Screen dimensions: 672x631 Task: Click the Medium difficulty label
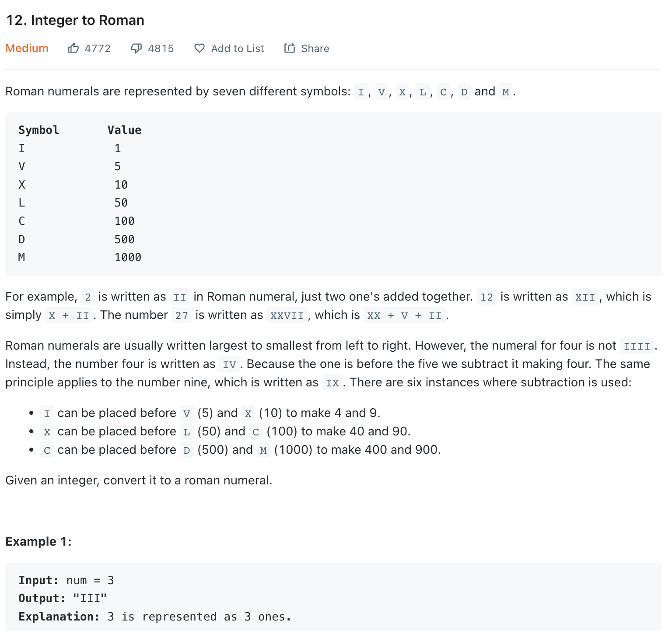[27, 49]
